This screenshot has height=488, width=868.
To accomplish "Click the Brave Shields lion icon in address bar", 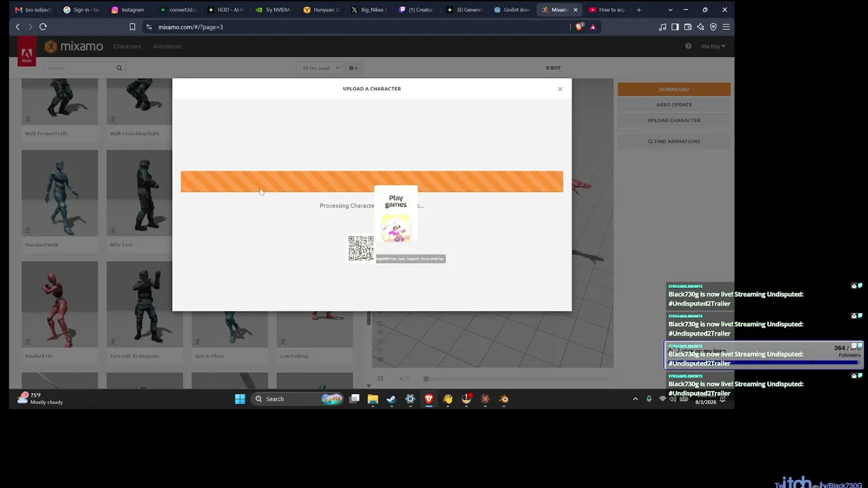I will (578, 27).
